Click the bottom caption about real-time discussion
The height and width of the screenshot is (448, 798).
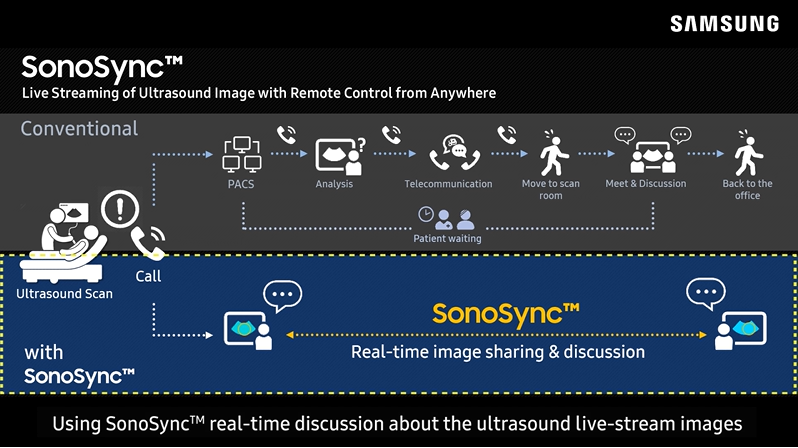coord(399,423)
